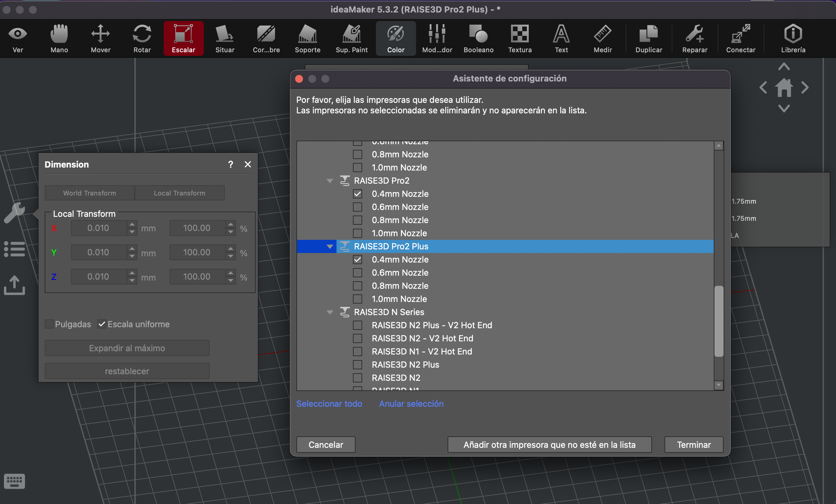Switch to Local Transform tab
The height and width of the screenshot is (504, 836).
pos(179,193)
